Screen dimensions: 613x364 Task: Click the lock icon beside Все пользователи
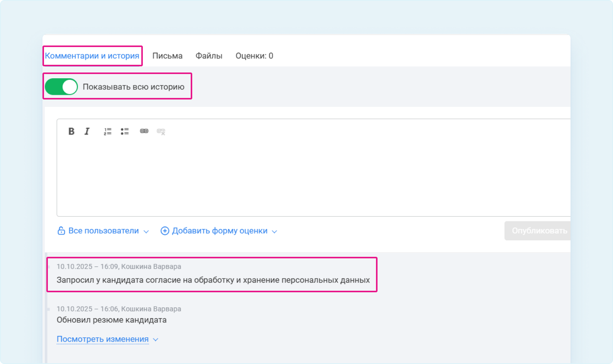pyautogui.click(x=61, y=231)
